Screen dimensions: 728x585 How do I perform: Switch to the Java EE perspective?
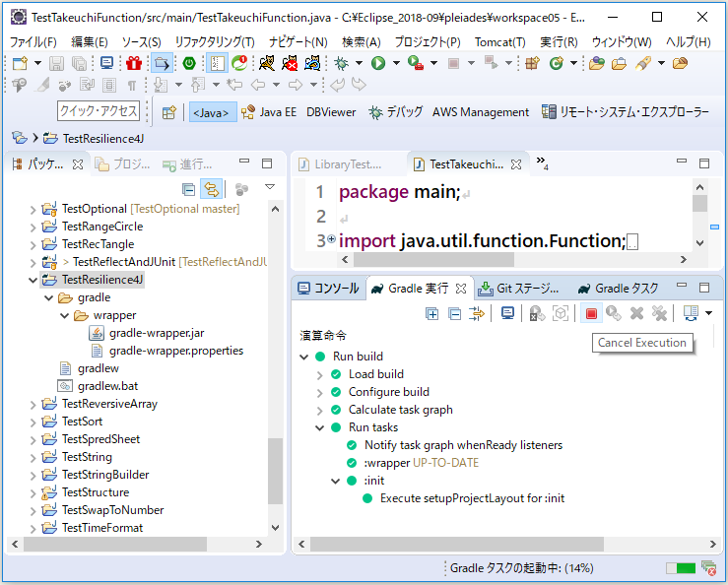pyautogui.click(x=269, y=112)
